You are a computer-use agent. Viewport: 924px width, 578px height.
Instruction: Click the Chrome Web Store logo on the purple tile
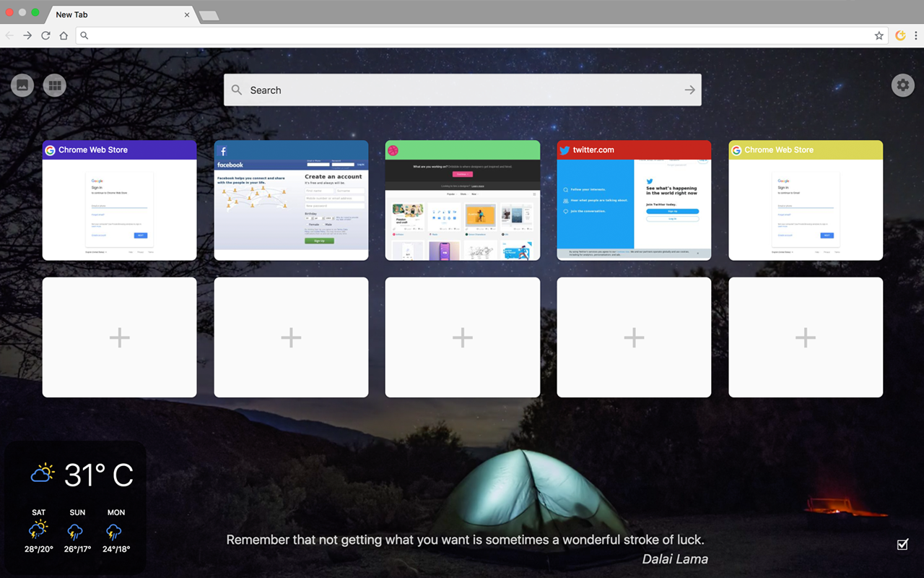tap(50, 150)
